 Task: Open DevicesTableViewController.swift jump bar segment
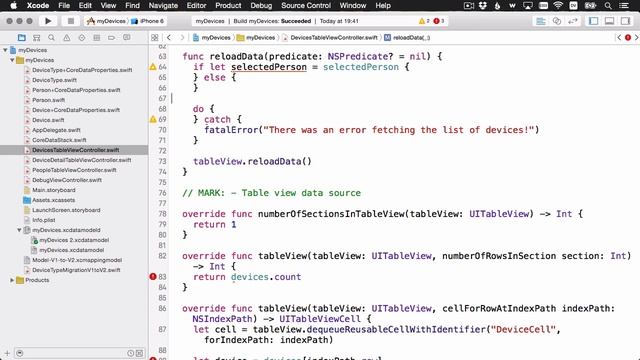tap(330, 38)
